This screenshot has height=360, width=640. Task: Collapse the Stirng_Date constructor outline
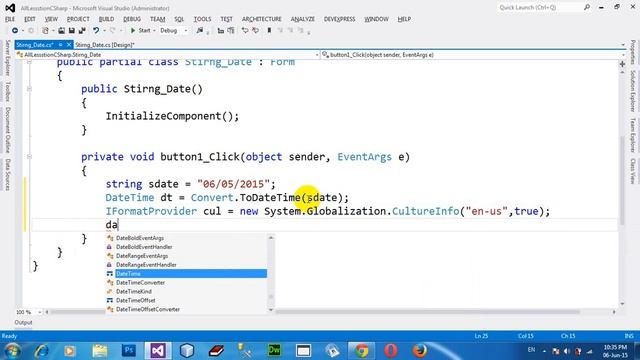[x=29, y=89]
